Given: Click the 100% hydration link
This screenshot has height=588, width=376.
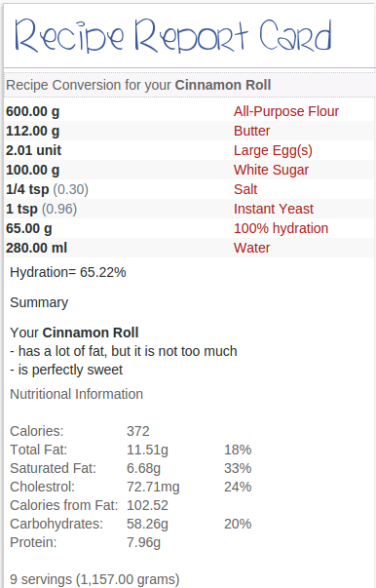Looking at the screenshot, I should click(x=281, y=228).
